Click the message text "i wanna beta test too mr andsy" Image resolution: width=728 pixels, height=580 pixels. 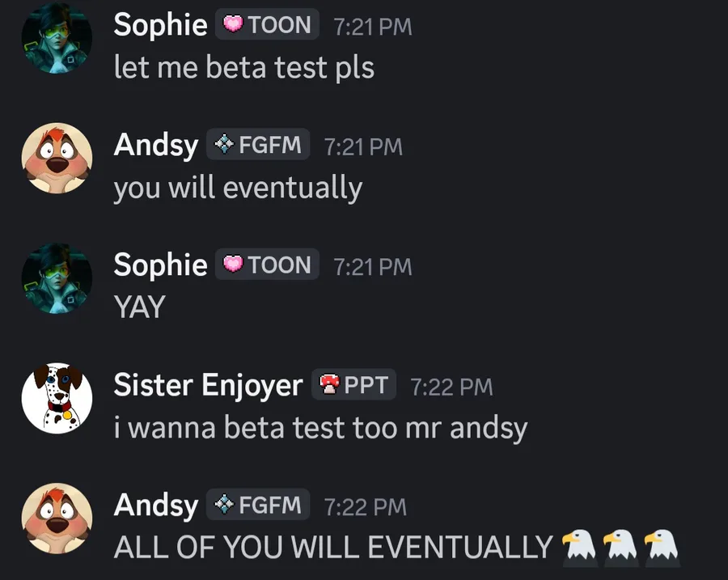click(x=320, y=427)
